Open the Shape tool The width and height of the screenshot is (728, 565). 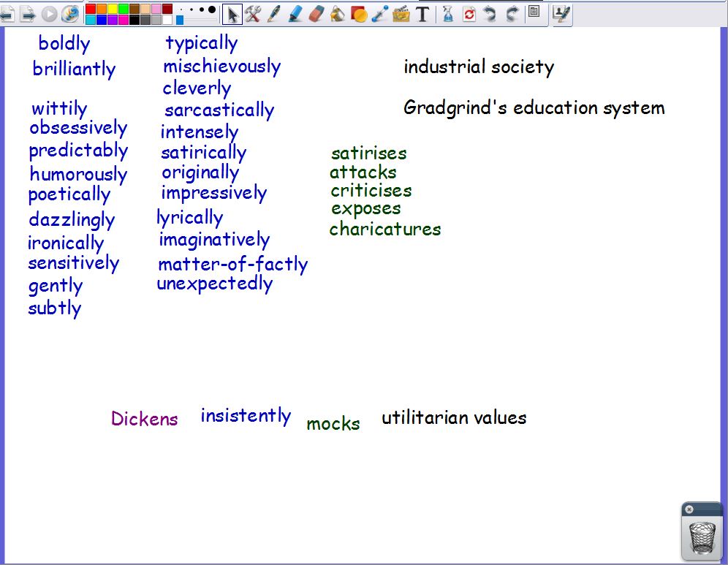tap(358, 13)
